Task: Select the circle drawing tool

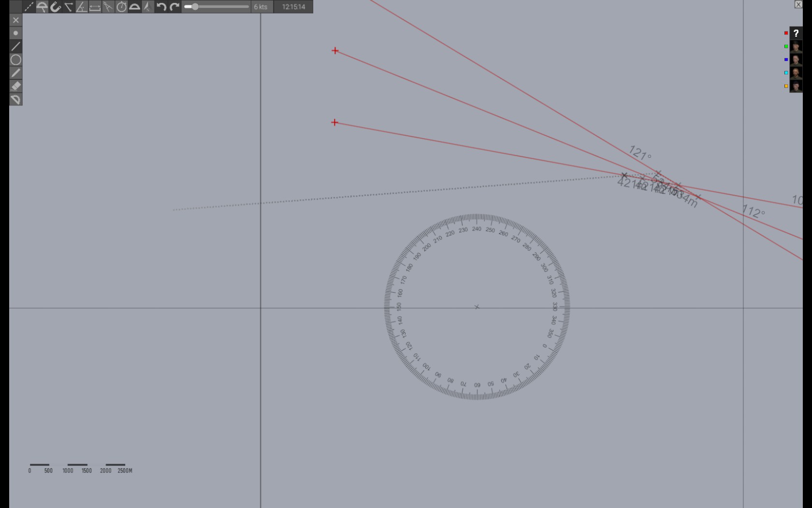Action: point(16,60)
